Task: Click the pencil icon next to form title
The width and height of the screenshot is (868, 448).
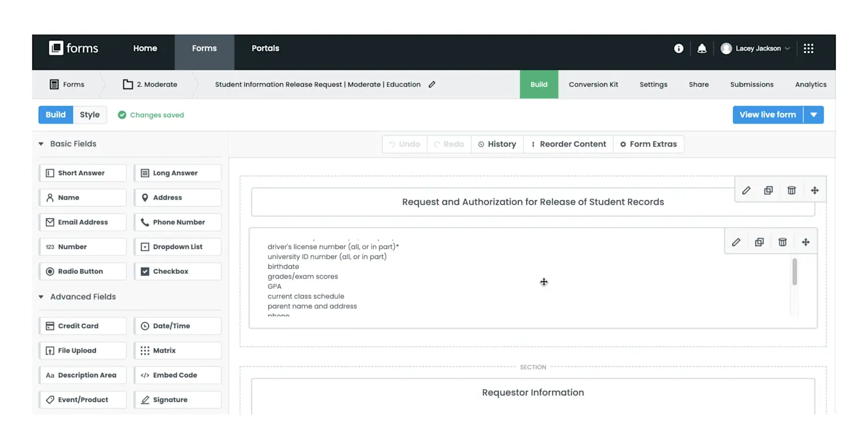Action: [432, 84]
